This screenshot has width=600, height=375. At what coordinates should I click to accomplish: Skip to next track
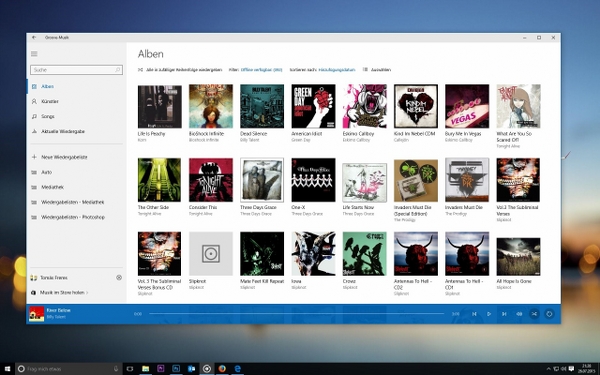pyautogui.click(x=504, y=314)
